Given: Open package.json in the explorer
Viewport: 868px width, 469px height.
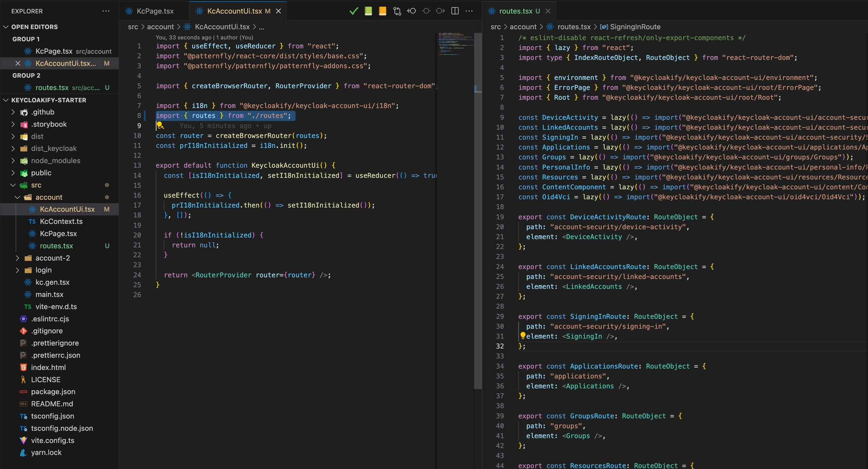Looking at the screenshot, I should tap(53, 392).
